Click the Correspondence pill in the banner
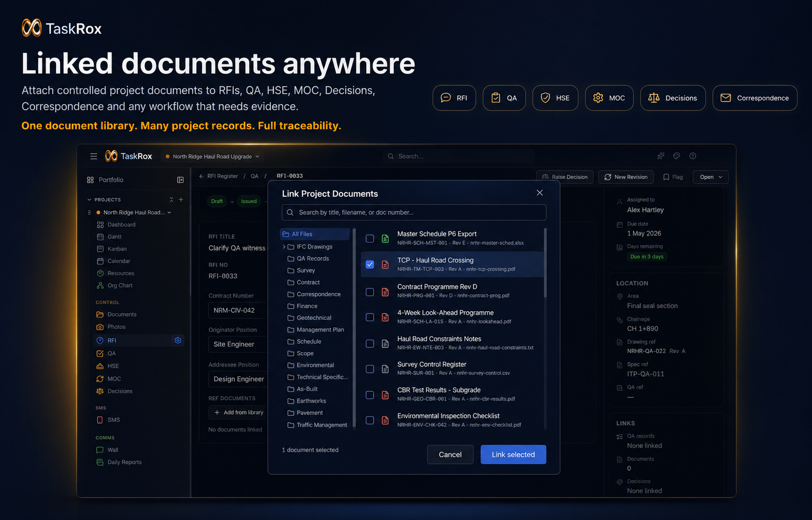The image size is (812, 520). (754, 98)
